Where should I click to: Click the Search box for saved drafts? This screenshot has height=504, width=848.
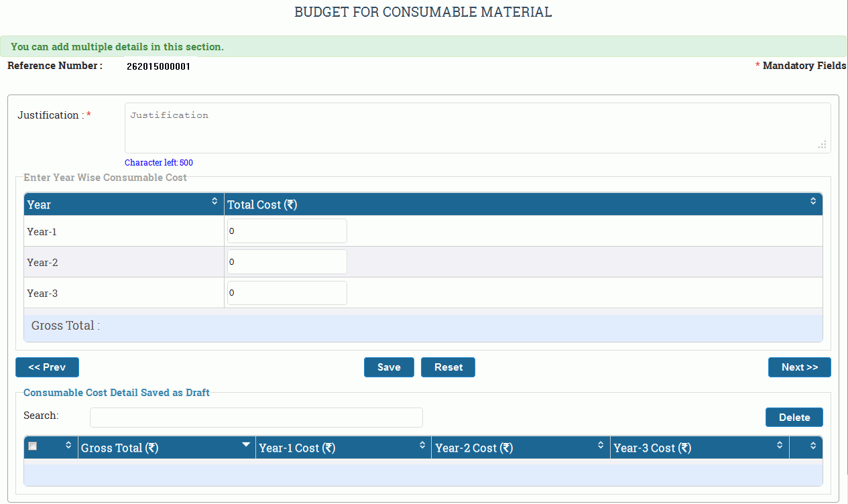pos(256,418)
